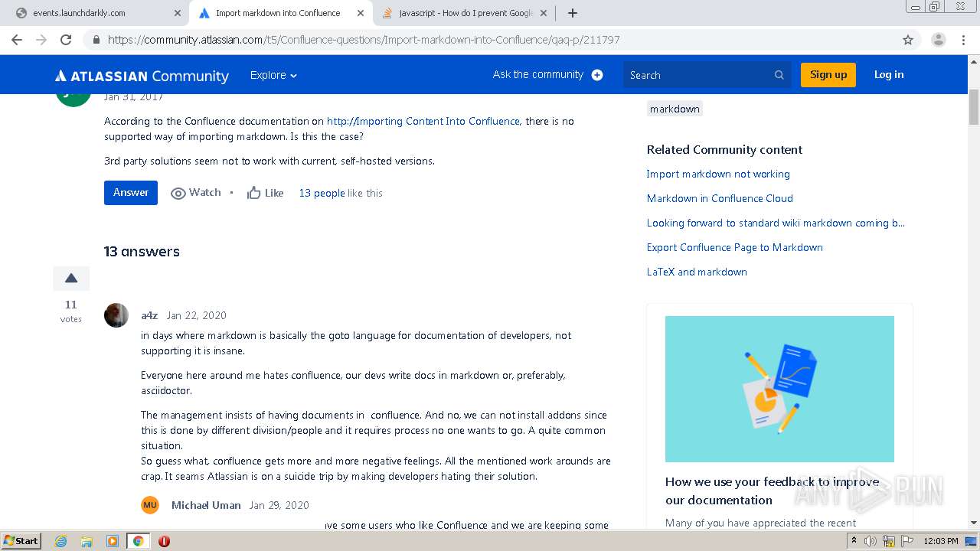Open the a4z username link

pos(149,315)
